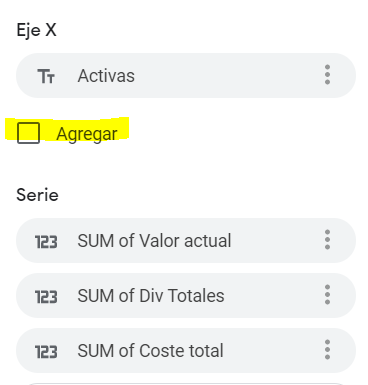This screenshot has width=368, height=385.
Task: Open the SUM of Coste total series chip
Action: coord(186,350)
